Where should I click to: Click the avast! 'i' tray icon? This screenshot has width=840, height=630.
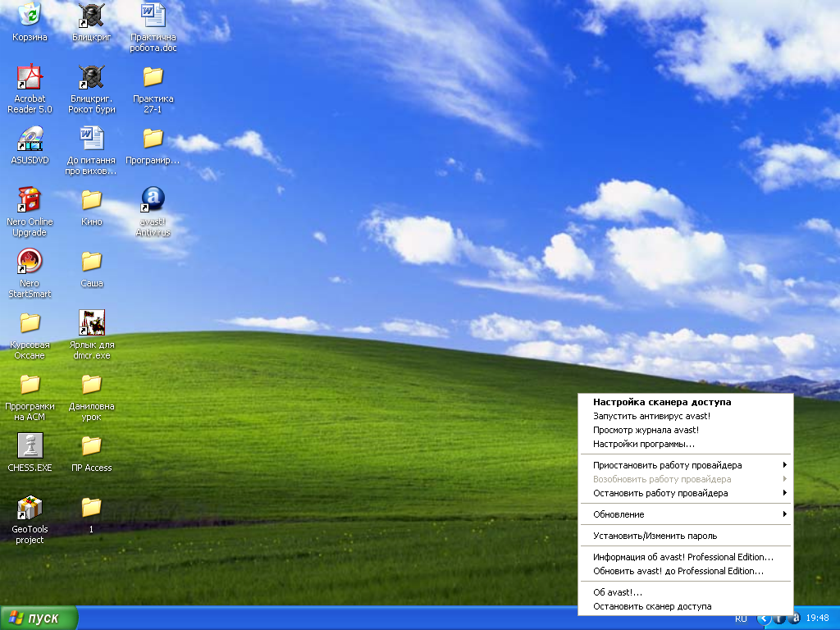(779, 619)
